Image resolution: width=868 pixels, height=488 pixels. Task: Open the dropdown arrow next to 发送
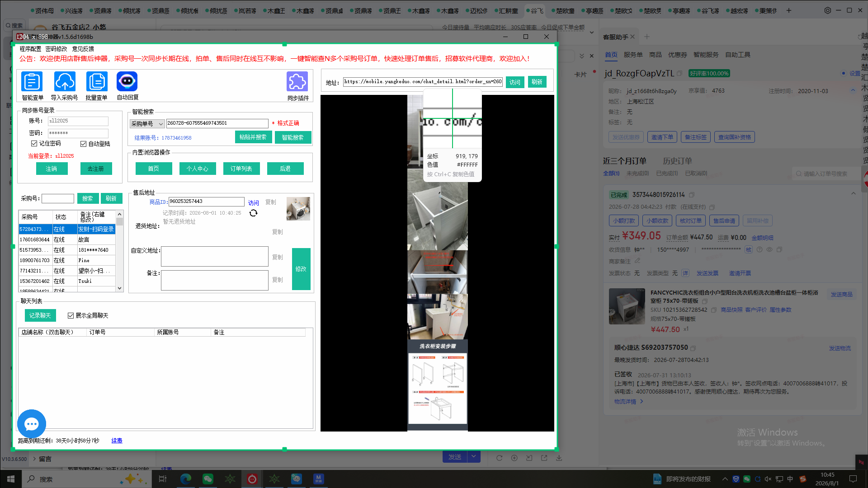click(474, 457)
